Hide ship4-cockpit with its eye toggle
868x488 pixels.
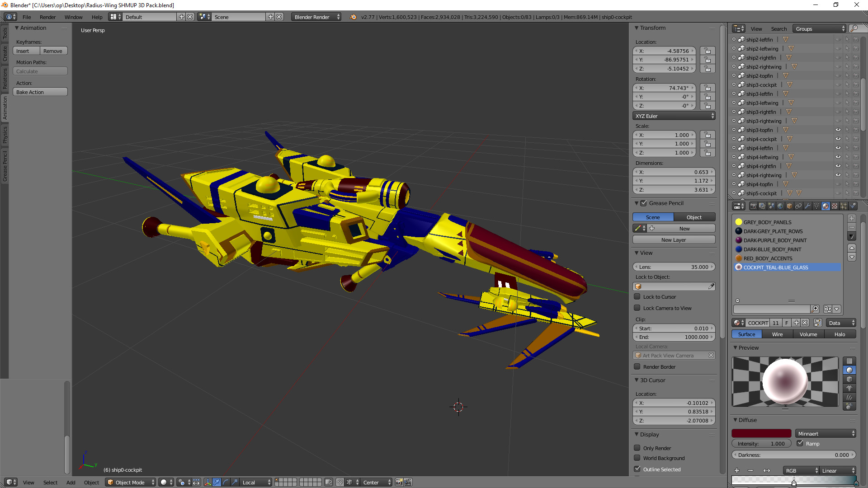(x=838, y=139)
